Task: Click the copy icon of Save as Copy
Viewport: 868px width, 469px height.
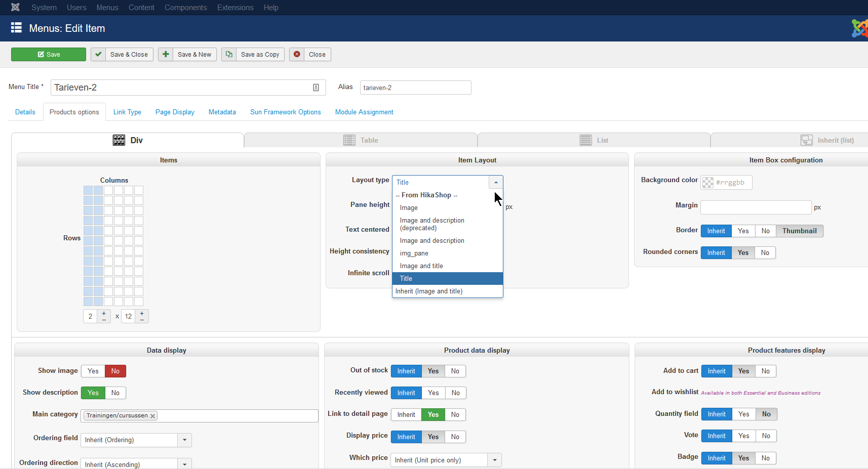Action: coord(229,55)
